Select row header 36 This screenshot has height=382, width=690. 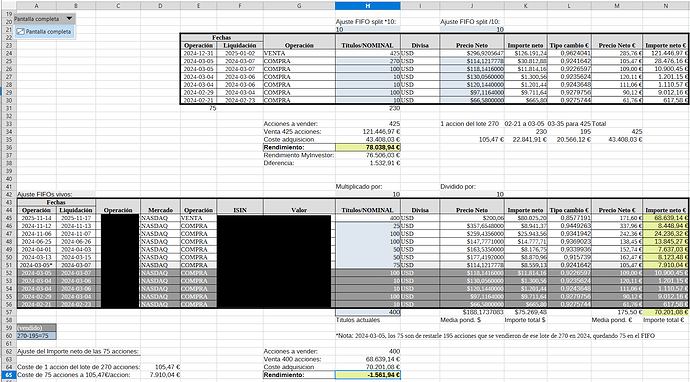click(8, 147)
